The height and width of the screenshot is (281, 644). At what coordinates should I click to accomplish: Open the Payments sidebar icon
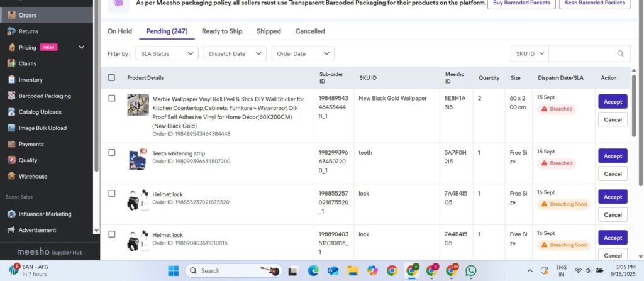point(11,144)
